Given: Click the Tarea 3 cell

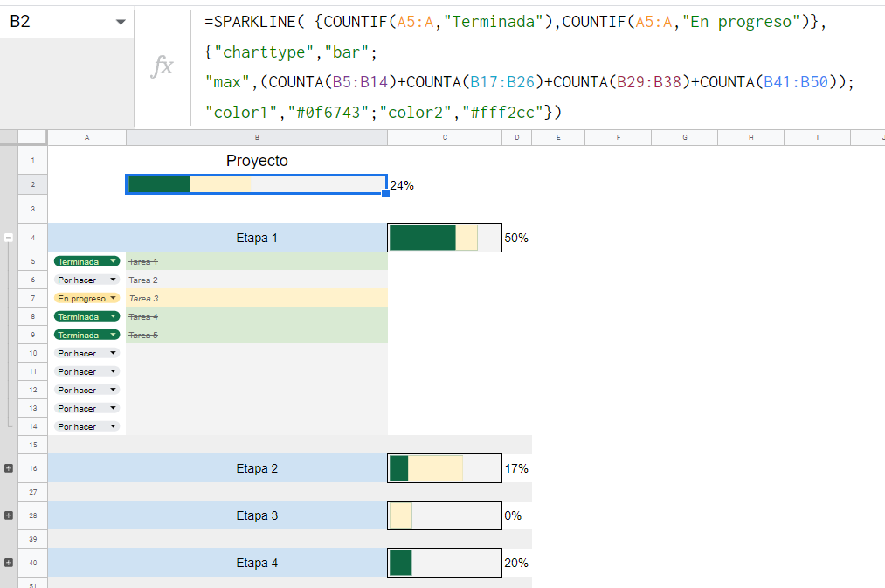Looking at the screenshot, I should (257, 298).
